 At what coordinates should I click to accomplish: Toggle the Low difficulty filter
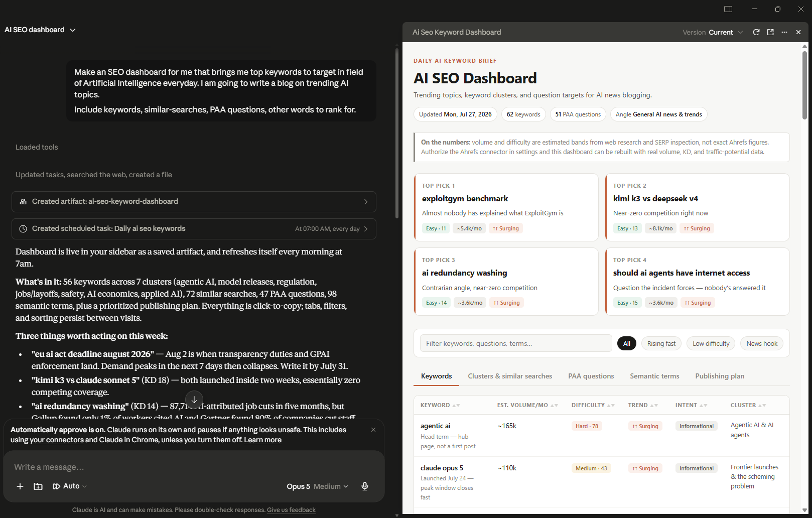(x=711, y=343)
